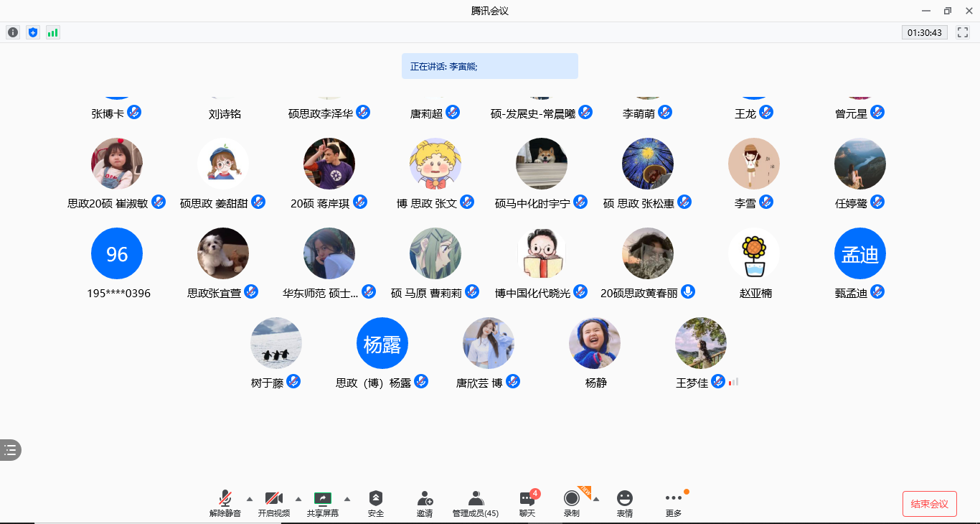The image size is (980, 524).
Task: Open the Chat (聊天) panel
Action: (x=527, y=503)
